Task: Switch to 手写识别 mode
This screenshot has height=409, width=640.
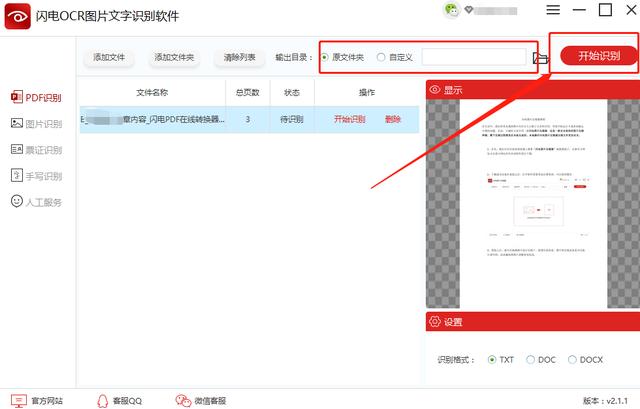Action: (36, 176)
